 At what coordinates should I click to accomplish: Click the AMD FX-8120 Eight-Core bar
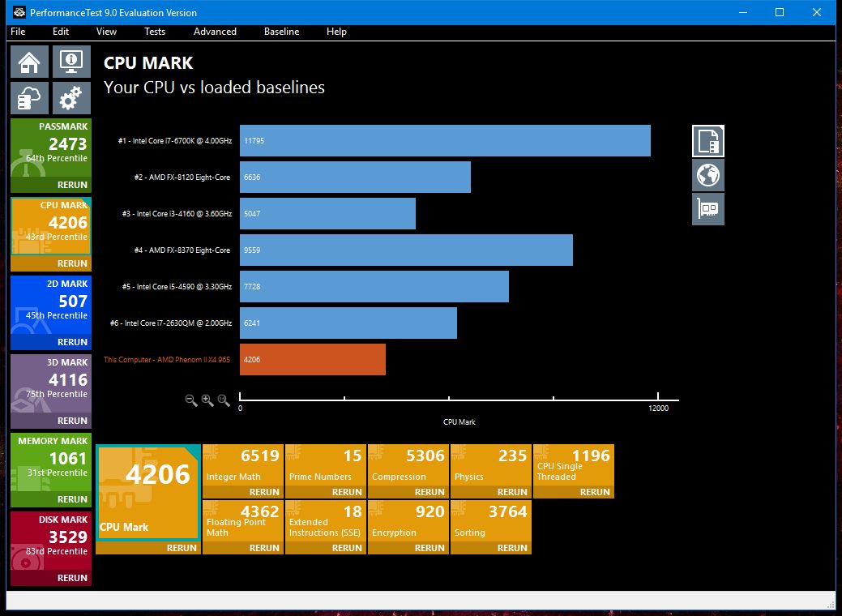[355, 178]
